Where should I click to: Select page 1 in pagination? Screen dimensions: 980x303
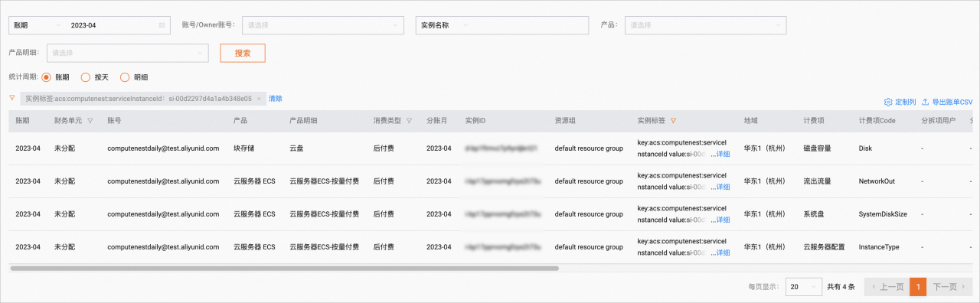tap(918, 287)
